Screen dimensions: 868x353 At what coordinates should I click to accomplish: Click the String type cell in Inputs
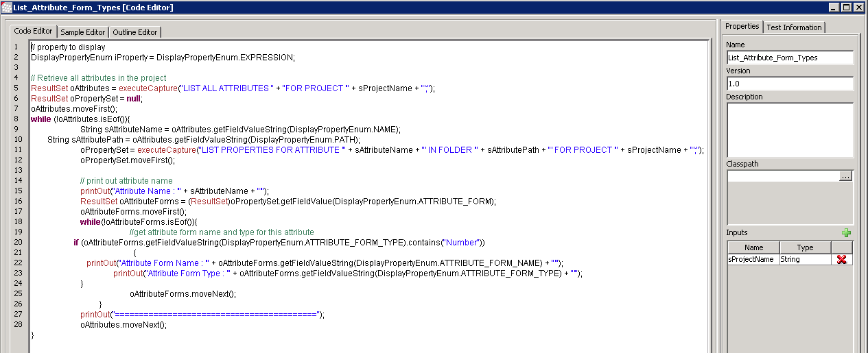point(804,260)
